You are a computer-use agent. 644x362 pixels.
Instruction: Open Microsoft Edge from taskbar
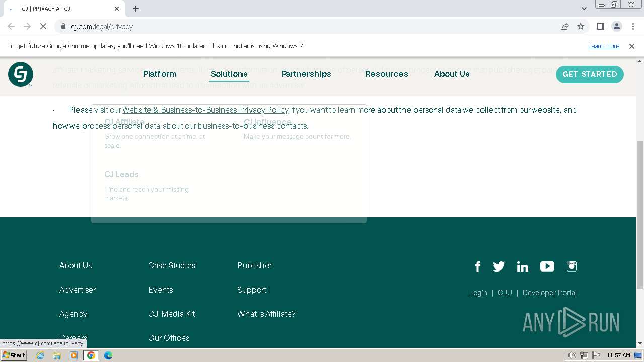[x=108, y=355]
